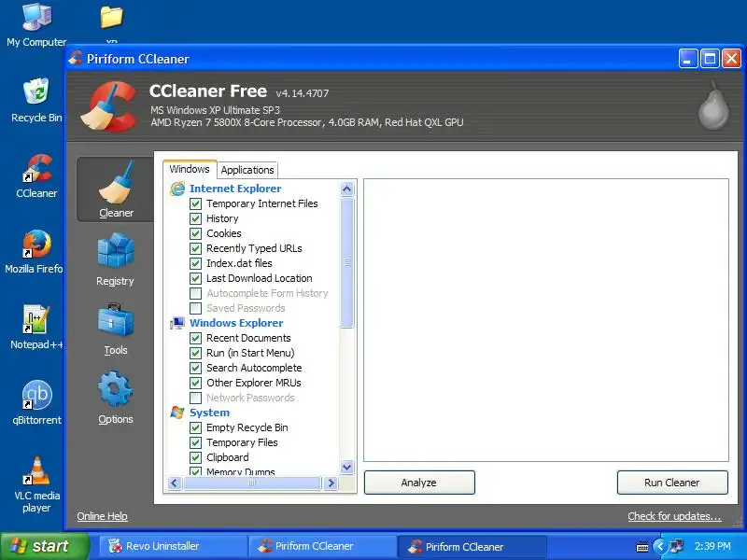This screenshot has width=747, height=560.
Task: Click the list scroll down arrow
Action: click(x=346, y=467)
